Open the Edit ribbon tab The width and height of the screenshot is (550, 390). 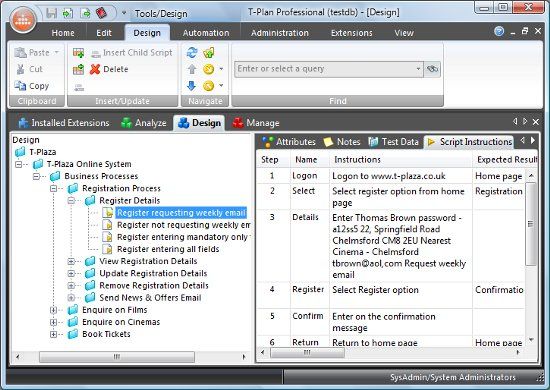(x=104, y=33)
